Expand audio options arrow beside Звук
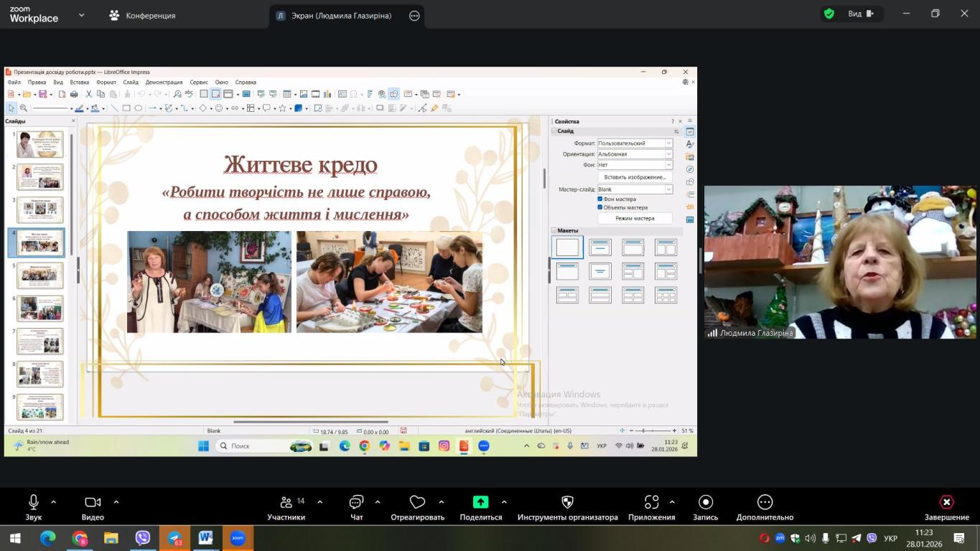Screen dimensions: 980x551 tap(53, 502)
